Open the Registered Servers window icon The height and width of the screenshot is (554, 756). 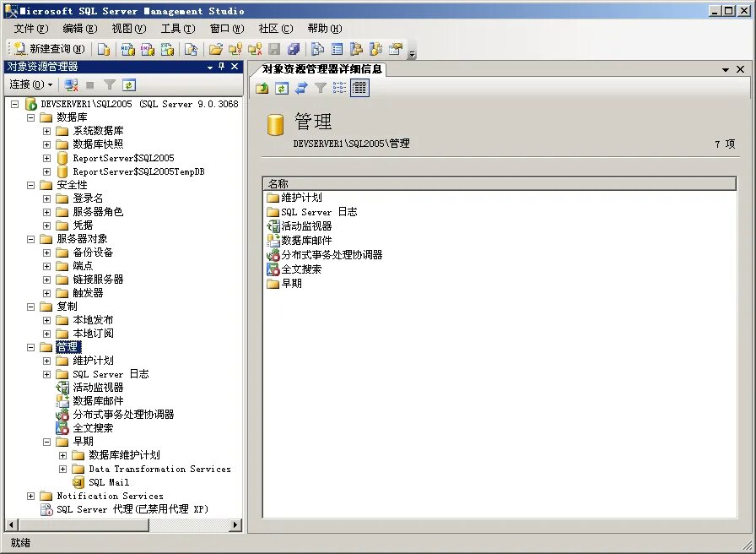[x=317, y=49]
